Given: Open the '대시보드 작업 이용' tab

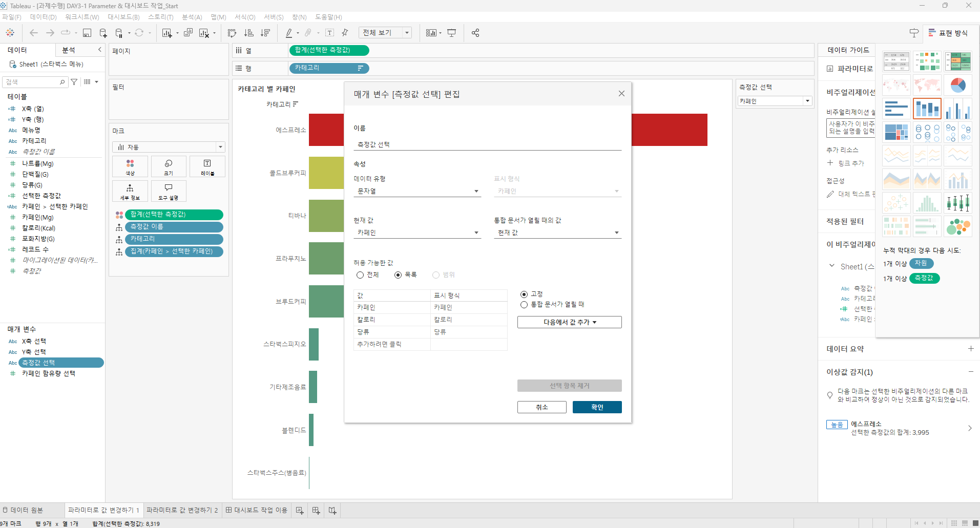Looking at the screenshot, I should (257, 510).
